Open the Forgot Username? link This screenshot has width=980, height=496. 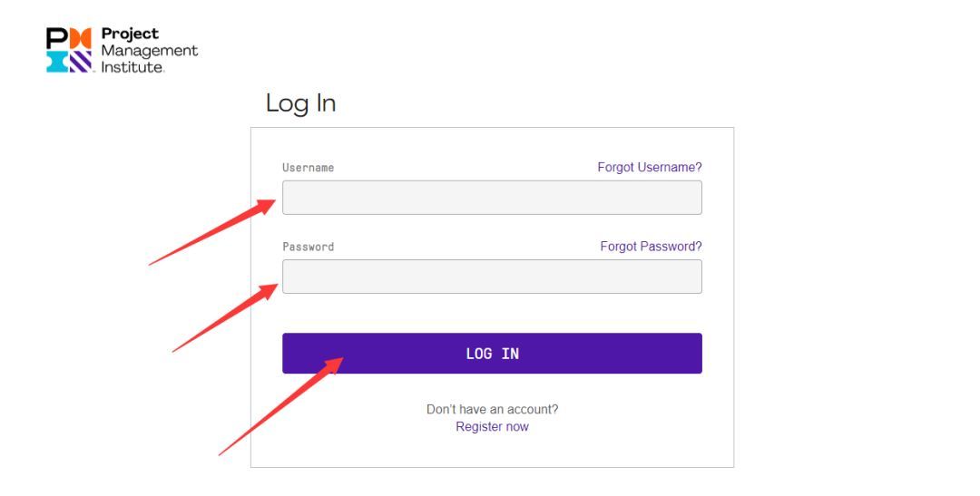click(x=649, y=168)
